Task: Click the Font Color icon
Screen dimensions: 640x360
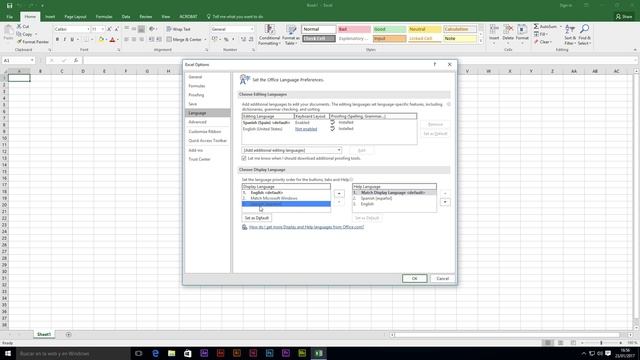Action: tap(113, 40)
